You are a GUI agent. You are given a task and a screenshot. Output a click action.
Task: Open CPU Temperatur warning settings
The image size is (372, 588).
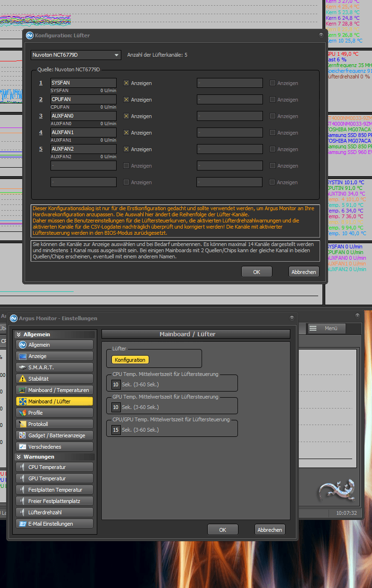coord(54,467)
